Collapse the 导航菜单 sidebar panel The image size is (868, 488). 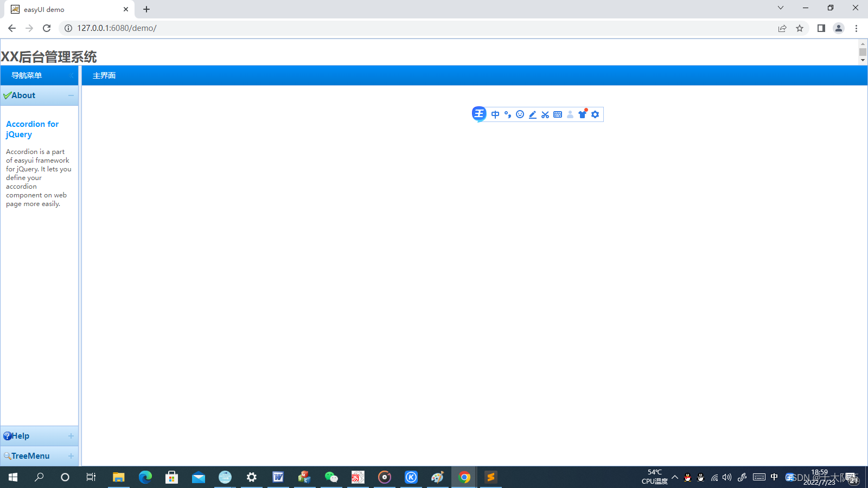(x=72, y=75)
